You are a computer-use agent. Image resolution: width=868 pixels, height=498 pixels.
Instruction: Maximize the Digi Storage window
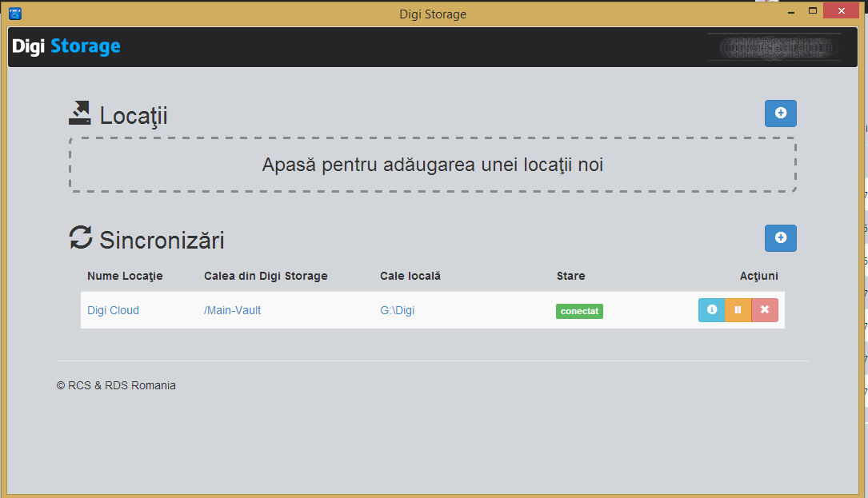[813, 10]
